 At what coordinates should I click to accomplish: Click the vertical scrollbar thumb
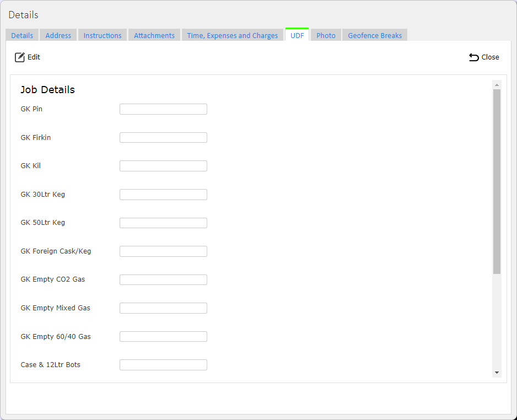497,182
